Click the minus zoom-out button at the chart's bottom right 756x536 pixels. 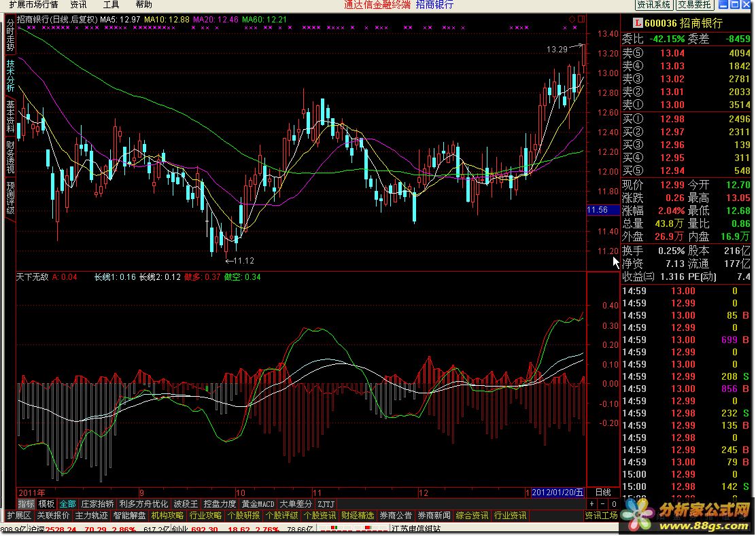[602, 504]
